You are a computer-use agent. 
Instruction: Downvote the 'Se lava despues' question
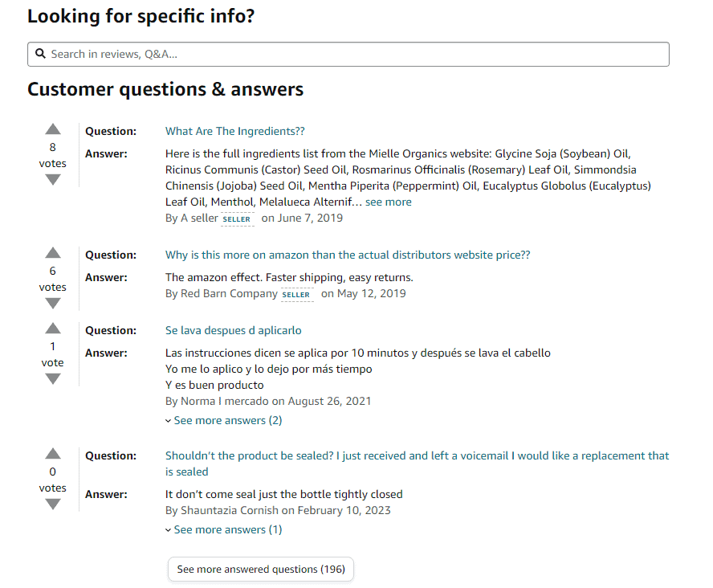point(53,379)
